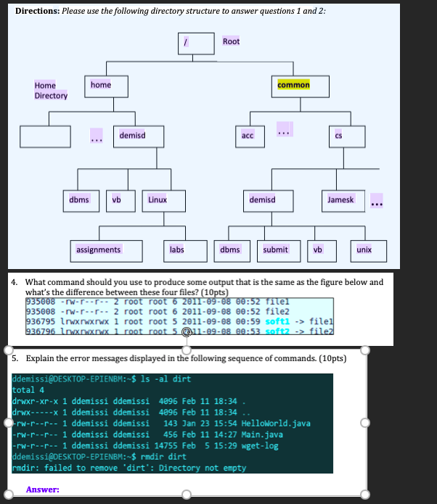Image resolution: width=437 pixels, height=504 pixels.
Task: Click the 'Directory not empty' error line
Action: [129, 468]
